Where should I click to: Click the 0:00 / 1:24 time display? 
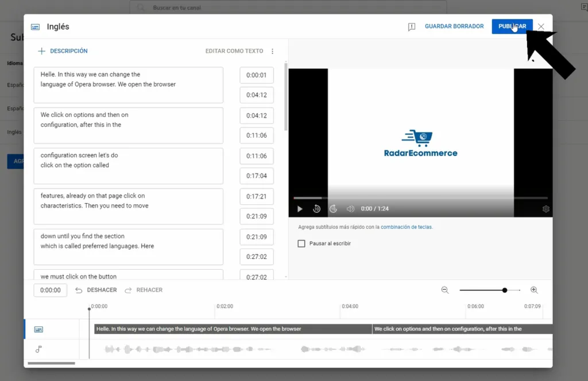click(374, 209)
